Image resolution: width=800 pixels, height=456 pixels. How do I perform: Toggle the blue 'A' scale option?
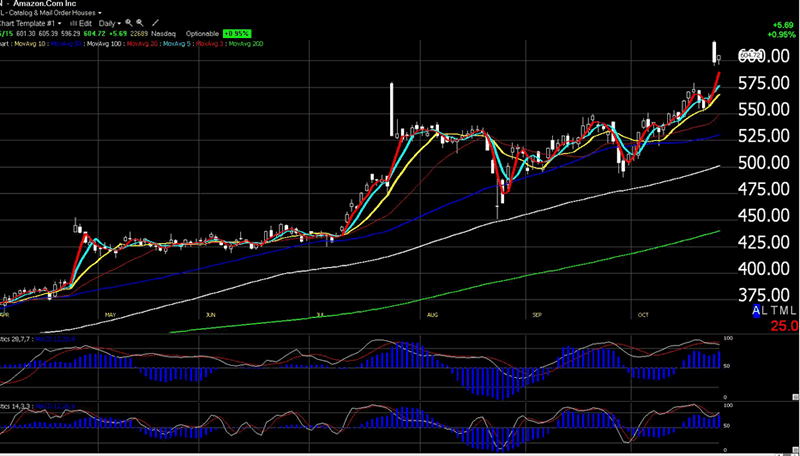[x=756, y=312]
